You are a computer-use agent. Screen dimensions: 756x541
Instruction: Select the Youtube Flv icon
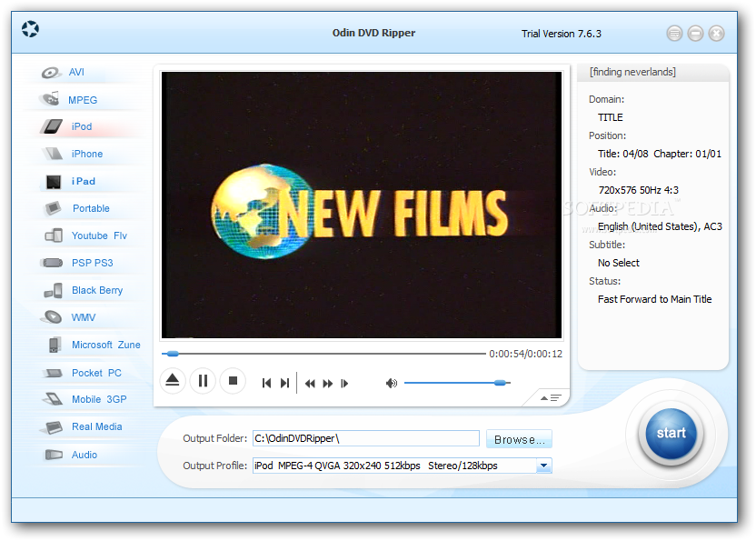pyautogui.click(x=54, y=235)
